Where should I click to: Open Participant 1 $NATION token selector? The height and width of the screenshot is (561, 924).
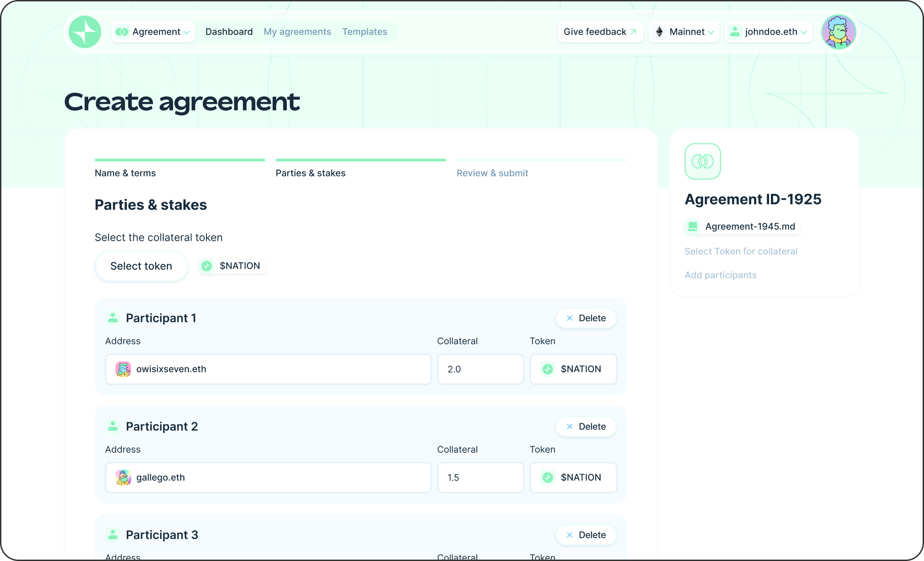tap(573, 369)
